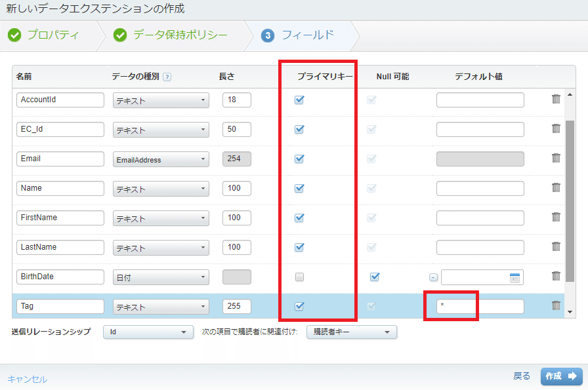588x390 pixels.
Task: Click the デフォルト値 column header
Action: tap(478, 77)
